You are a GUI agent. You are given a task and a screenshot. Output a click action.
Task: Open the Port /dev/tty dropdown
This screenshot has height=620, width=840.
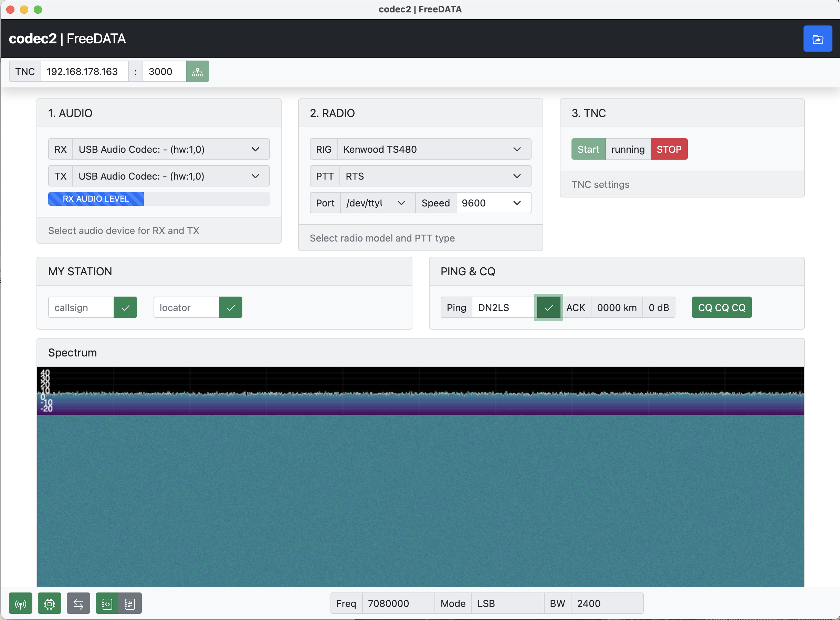point(377,203)
